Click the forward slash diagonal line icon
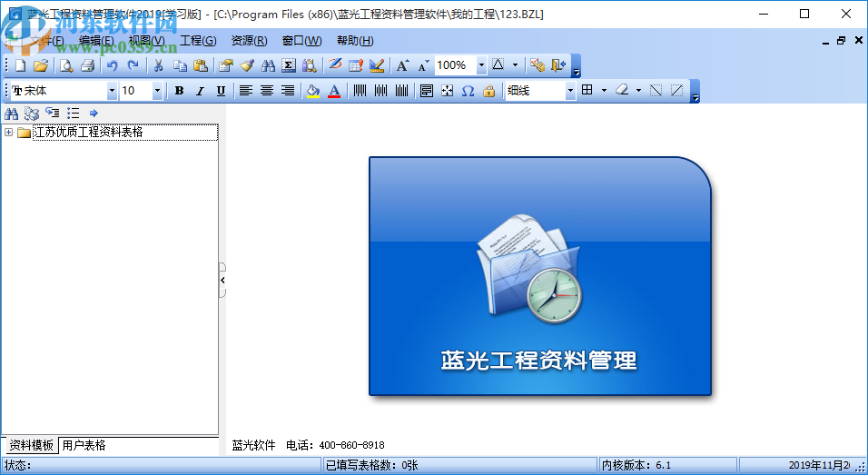 click(x=676, y=90)
